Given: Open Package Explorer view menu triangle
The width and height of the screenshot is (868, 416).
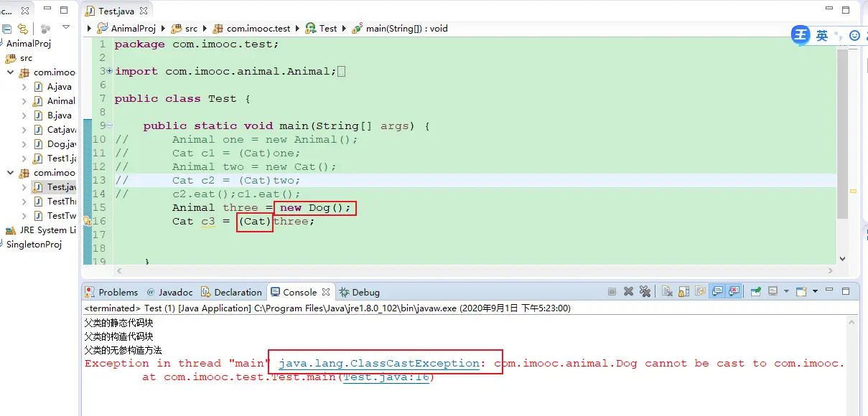Looking at the screenshot, I should [x=66, y=28].
